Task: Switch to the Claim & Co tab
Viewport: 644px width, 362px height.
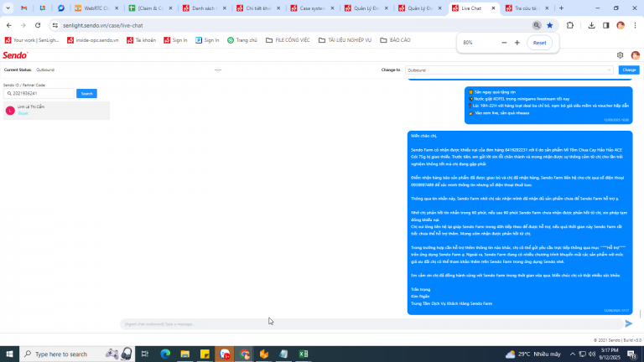Action: (x=150, y=8)
